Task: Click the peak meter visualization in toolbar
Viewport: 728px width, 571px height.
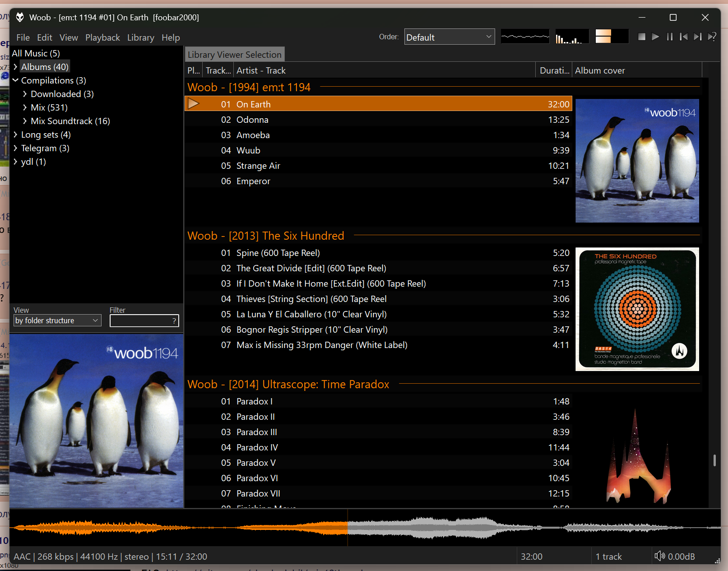Action: click(612, 37)
